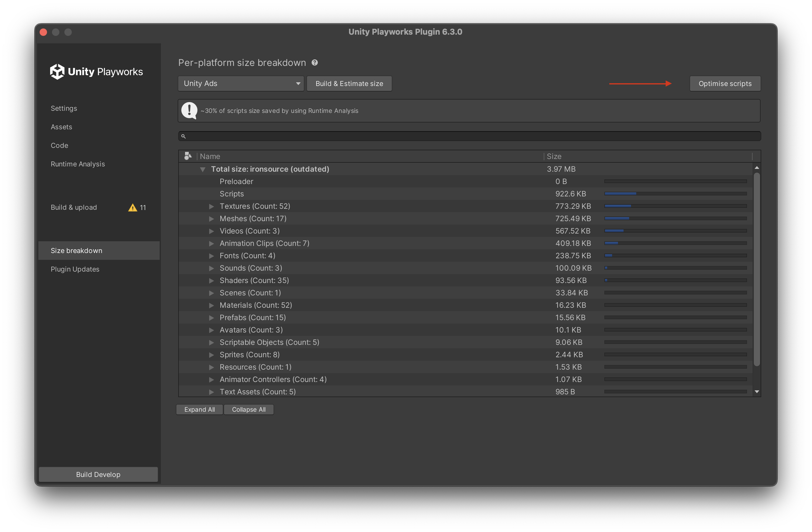Image resolution: width=812 pixels, height=532 pixels.
Task: Click the Per-platform size breakdown heading
Action: pos(242,63)
